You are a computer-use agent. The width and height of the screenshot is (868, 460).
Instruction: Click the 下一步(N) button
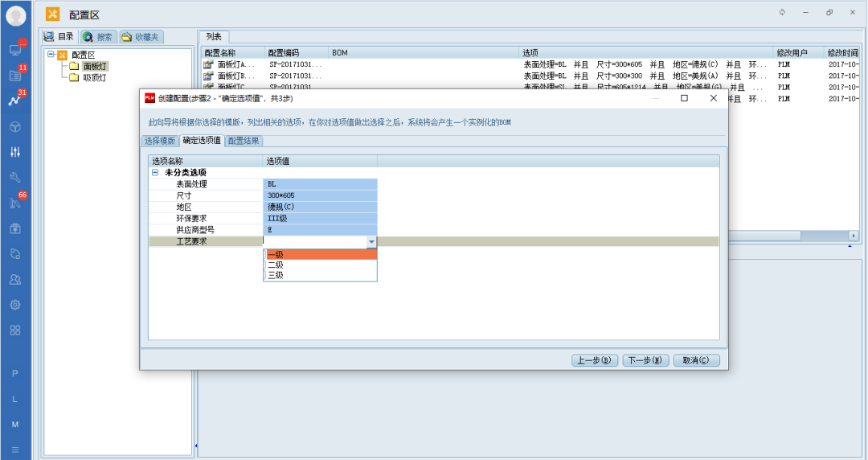[x=645, y=360]
